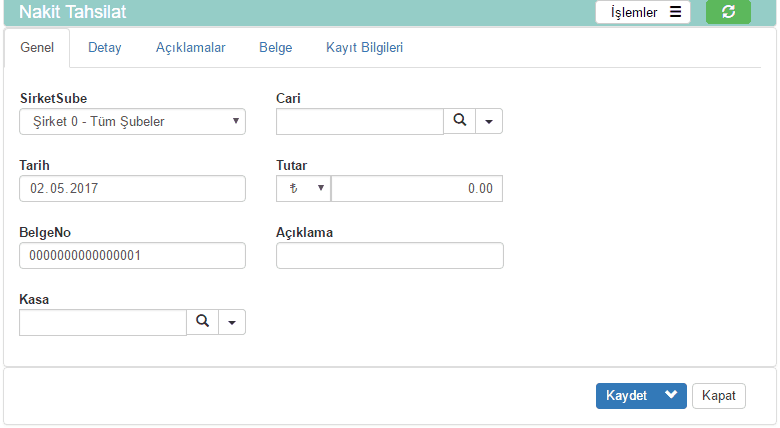Screen dimensions: 780x428
Task: Expand the Kaydet split-button arrow
Action: click(x=671, y=395)
